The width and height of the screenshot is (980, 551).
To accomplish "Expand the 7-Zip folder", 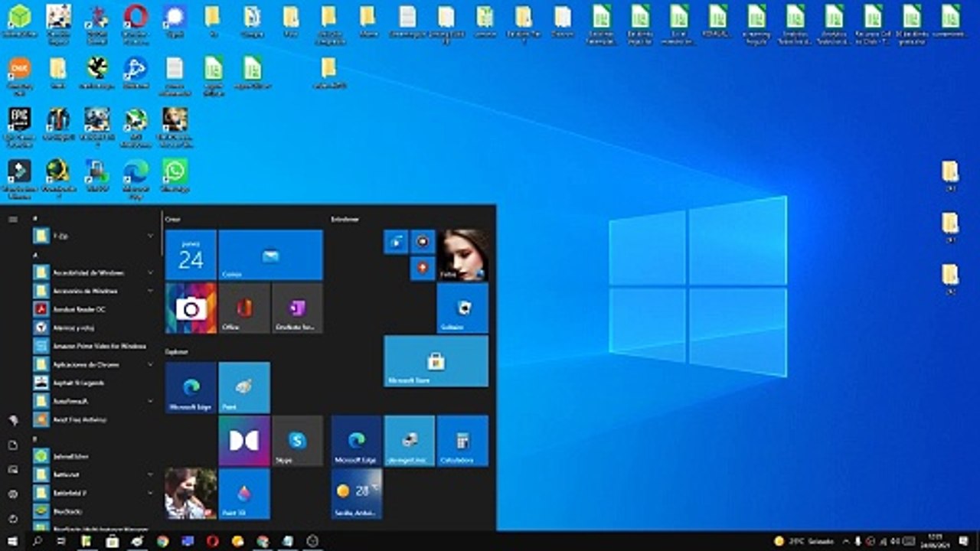I will pyautogui.click(x=95, y=236).
